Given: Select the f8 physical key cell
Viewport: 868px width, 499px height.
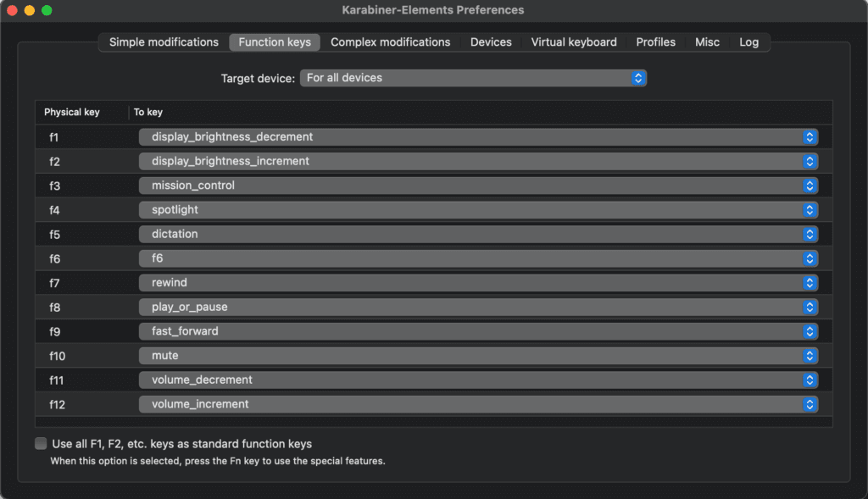Looking at the screenshot, I should (x=54, y=308).
